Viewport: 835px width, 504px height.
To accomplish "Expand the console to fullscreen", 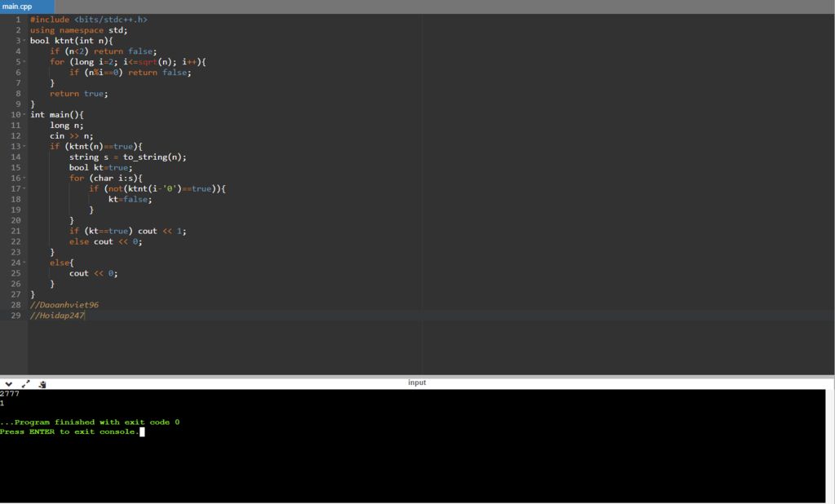I will [x=25, y=383].
